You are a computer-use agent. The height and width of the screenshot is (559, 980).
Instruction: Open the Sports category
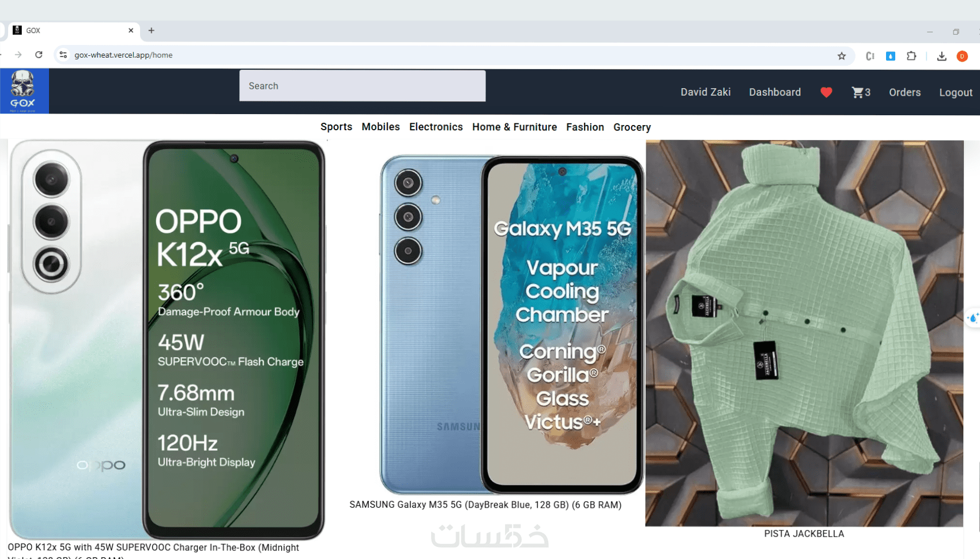click(336, 127)
